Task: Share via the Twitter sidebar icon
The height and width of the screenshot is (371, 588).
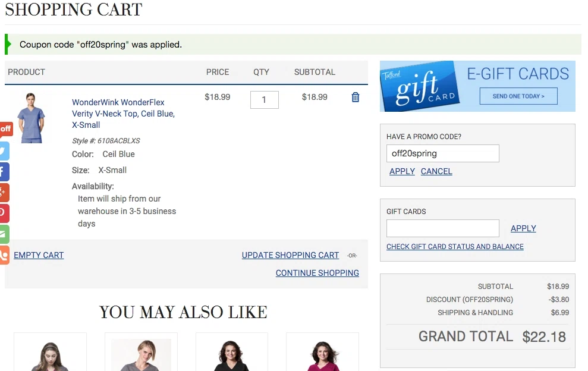Action: pos(4,151)
